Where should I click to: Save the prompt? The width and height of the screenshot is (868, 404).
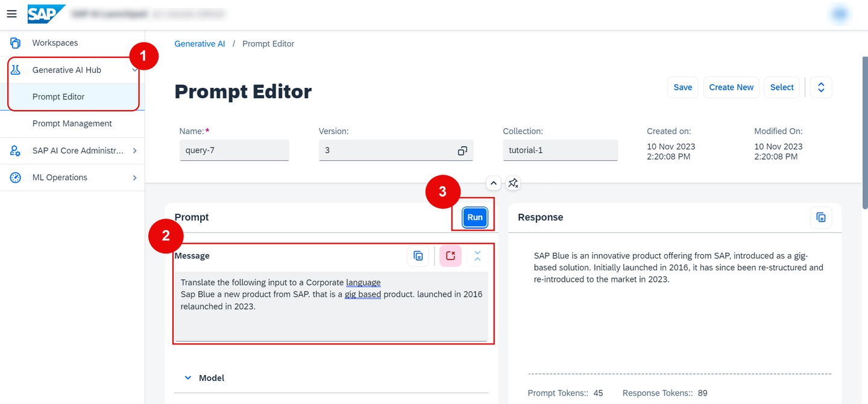(682, 87)
